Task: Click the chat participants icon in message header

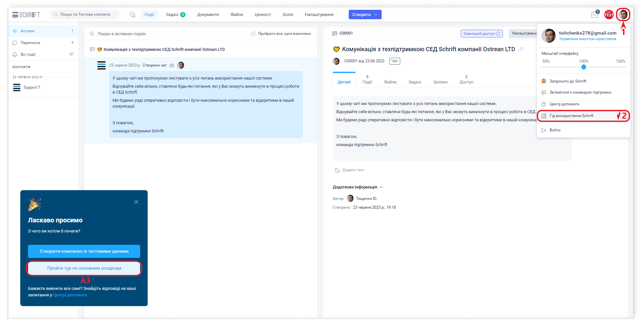Action: click(172, 65)
